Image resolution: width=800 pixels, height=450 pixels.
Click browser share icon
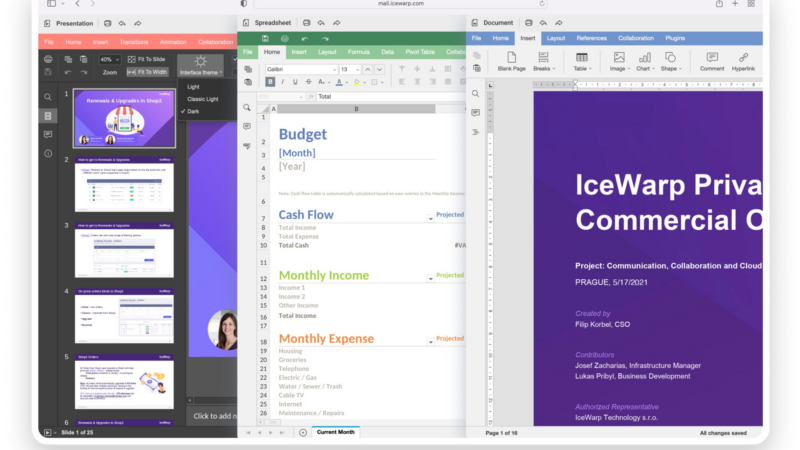pos(719,4)
